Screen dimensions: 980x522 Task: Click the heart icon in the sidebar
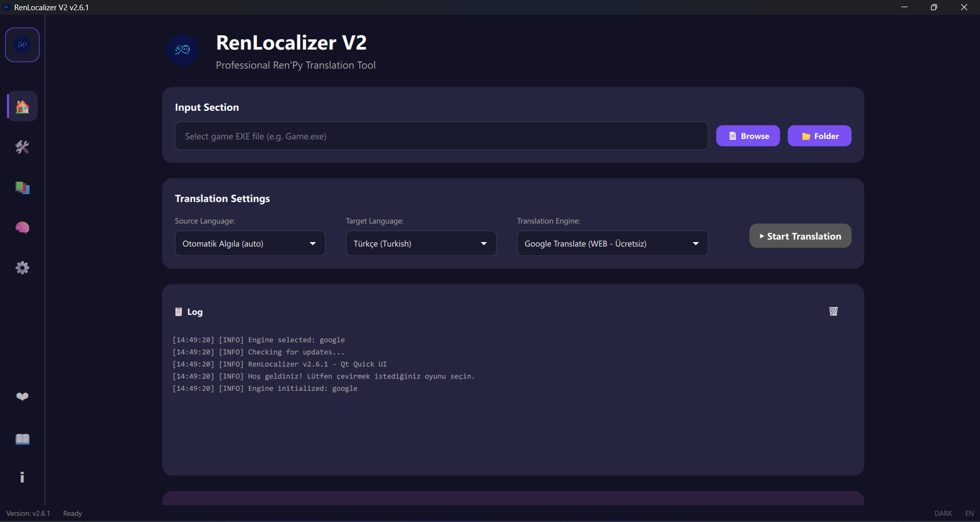coord(22,396)
